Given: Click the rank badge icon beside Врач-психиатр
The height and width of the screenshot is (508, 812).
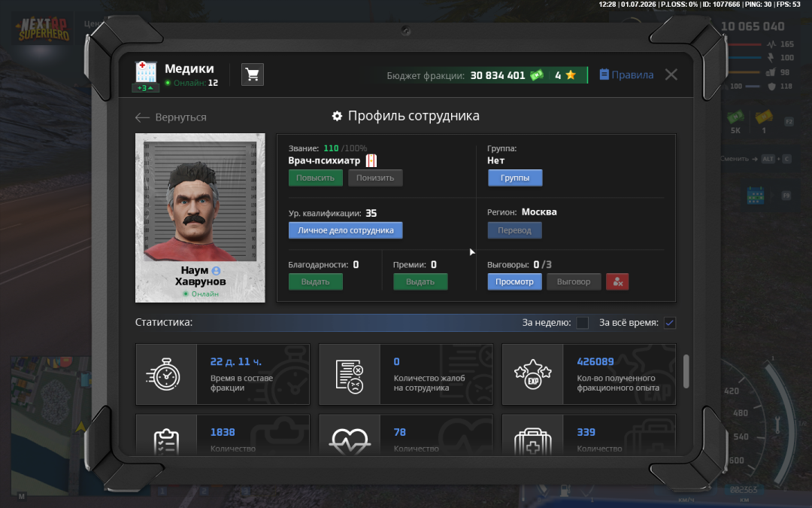Looking at the screenshot, I should tap(371, 161).
